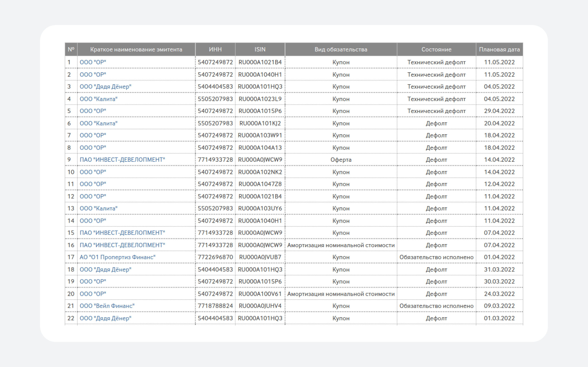
Task: Open ООО "Вейл Финанс" link
Action: [x=107, y=306]
